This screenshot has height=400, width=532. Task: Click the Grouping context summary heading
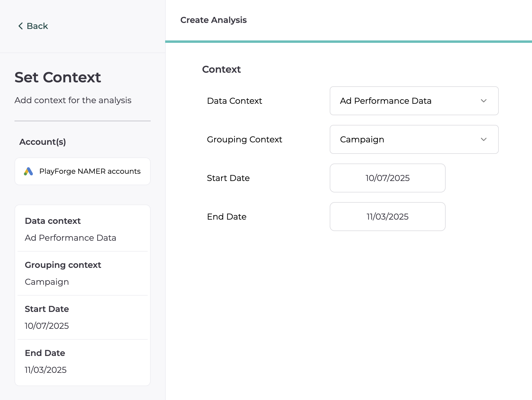coord(63,265)
